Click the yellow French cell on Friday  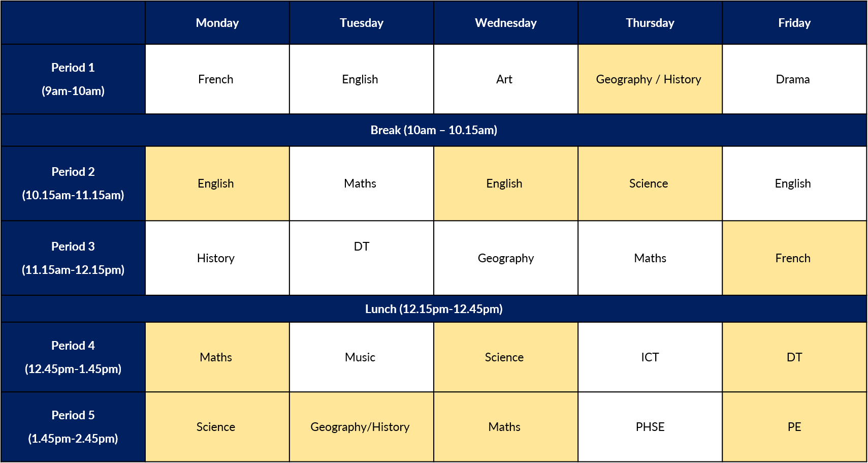794,258
